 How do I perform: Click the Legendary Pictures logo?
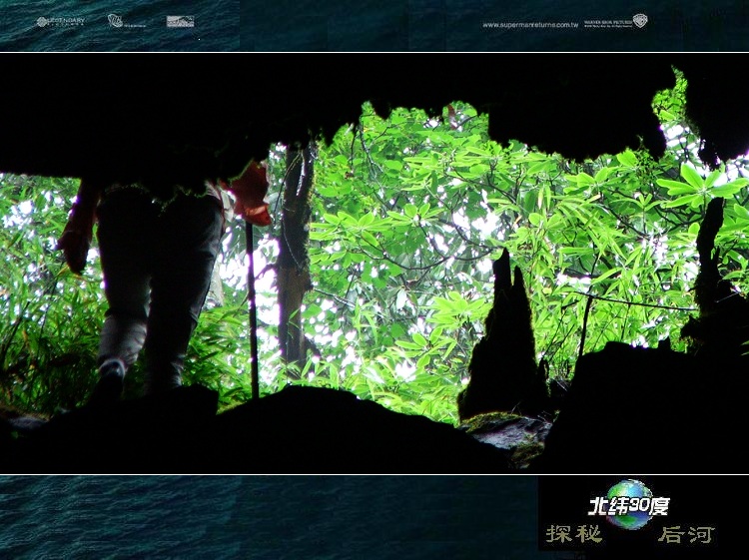pyautogui.click(x=61, y=22)
